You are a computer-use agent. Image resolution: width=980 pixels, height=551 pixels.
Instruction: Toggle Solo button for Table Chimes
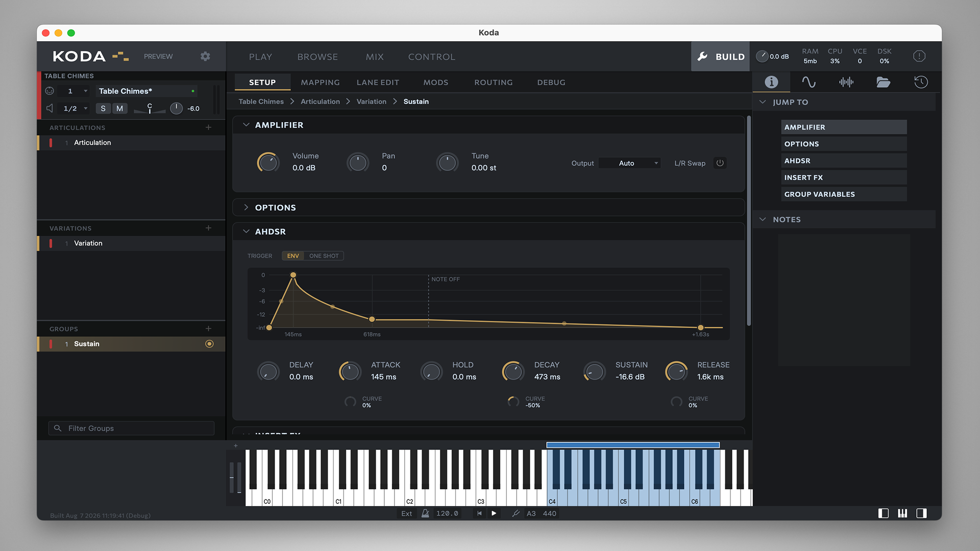[103, 108]
